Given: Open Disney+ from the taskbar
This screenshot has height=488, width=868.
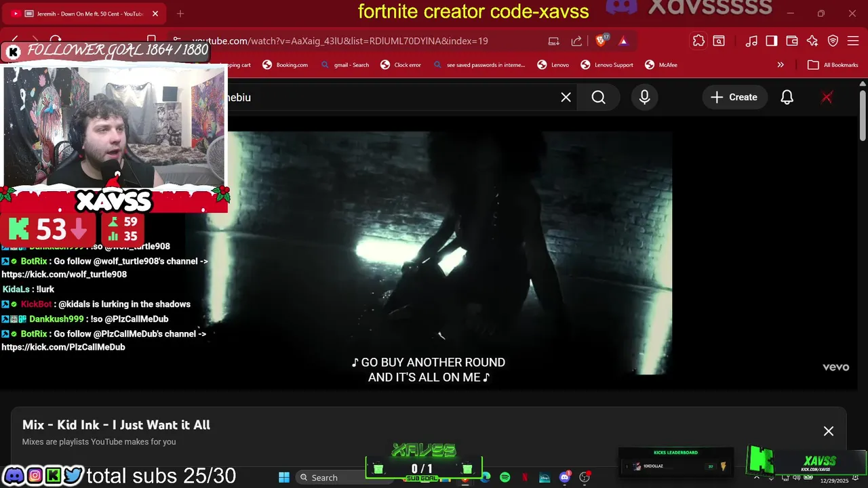Looking at the screenshot, I should [x=545, y=477].
